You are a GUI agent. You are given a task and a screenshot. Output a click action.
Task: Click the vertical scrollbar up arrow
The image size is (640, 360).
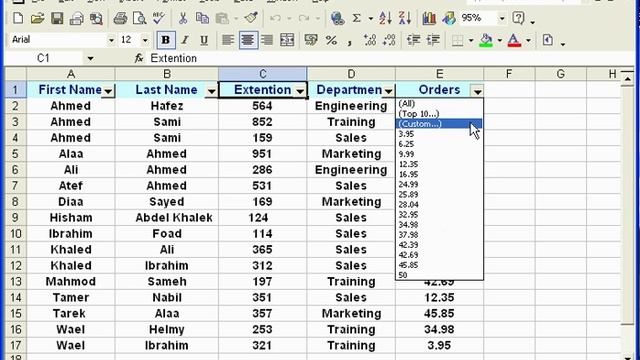[x=627, y=78]
